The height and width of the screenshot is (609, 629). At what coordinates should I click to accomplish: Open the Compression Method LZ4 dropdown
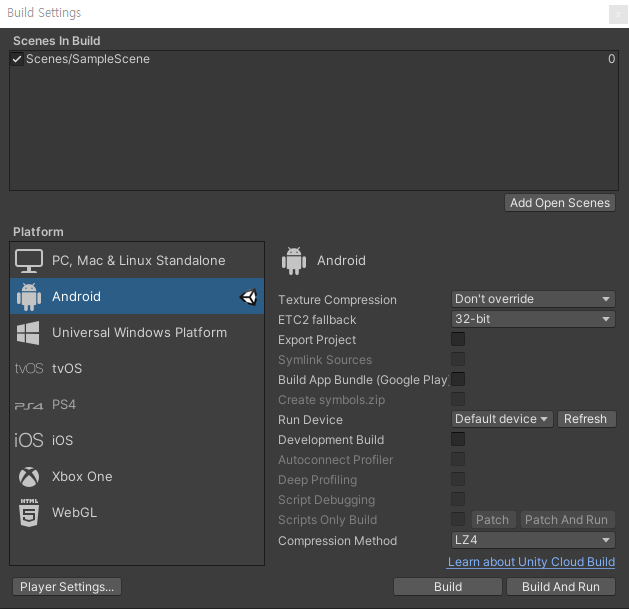coord(533,540)
